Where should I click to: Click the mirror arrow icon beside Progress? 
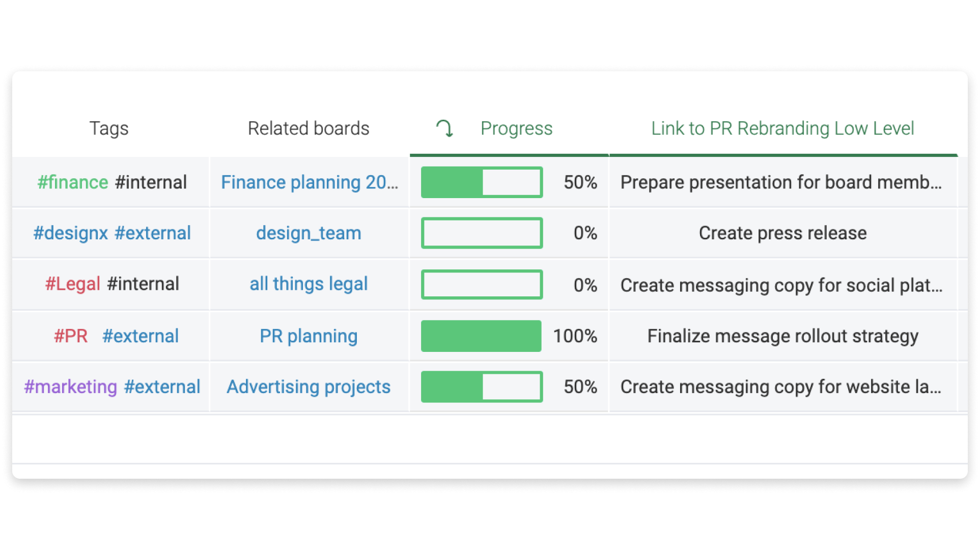click(x=444, y=128)
